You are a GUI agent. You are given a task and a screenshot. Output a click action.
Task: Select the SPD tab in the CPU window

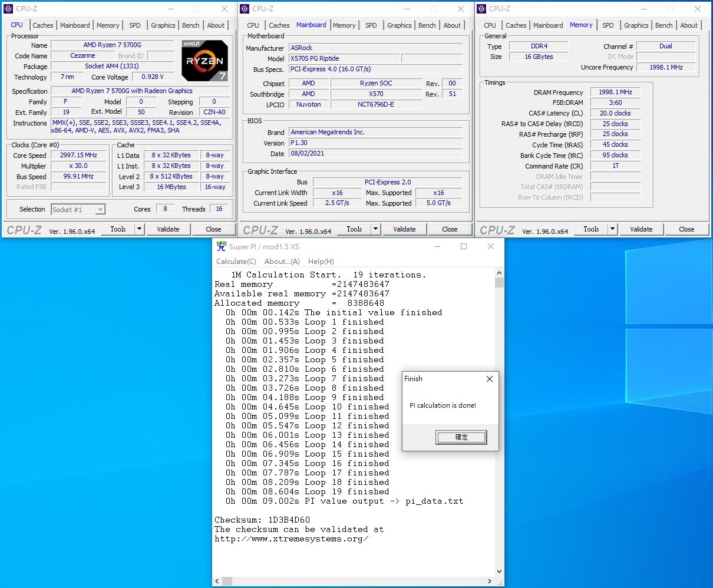point(135,25)
